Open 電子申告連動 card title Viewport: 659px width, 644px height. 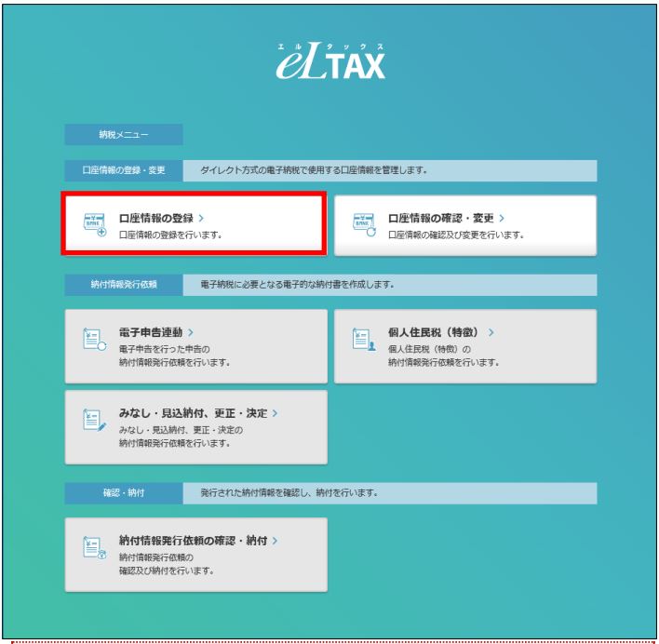pos(151,333)
